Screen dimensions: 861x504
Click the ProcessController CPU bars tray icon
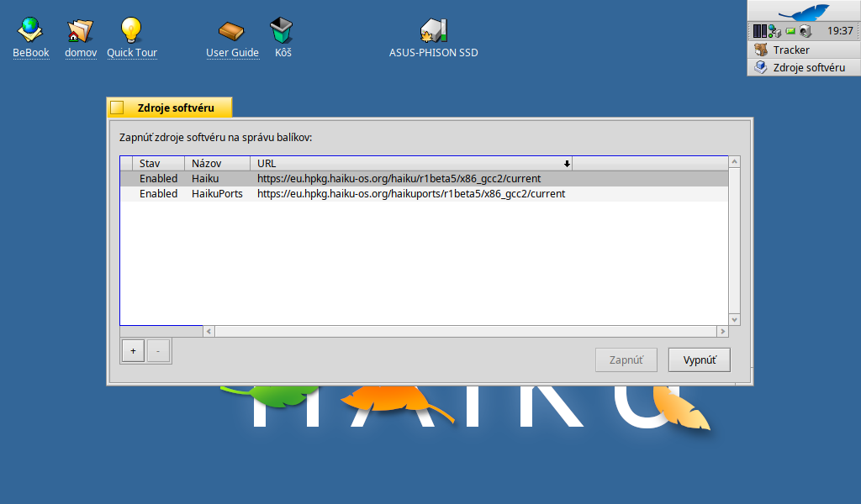click(x=759, y=31)
